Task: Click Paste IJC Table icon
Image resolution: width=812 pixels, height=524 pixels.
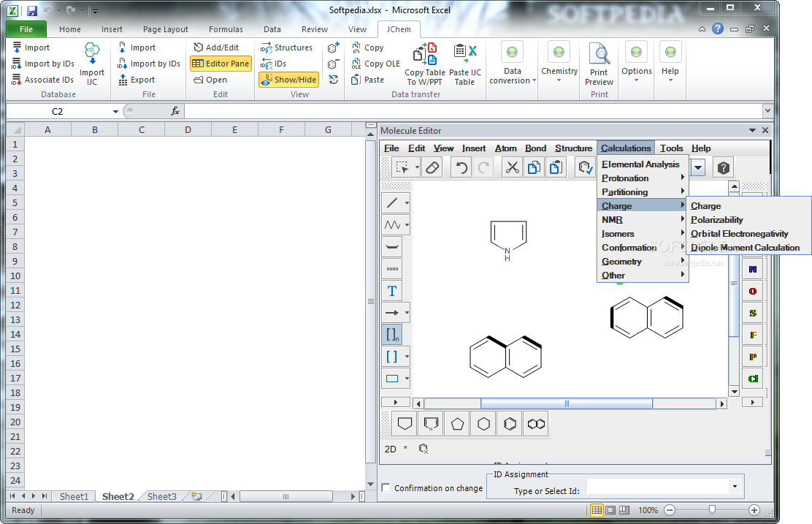Action: (x=465, y=64)
